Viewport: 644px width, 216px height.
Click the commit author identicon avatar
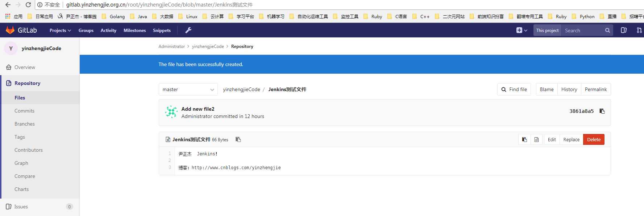[x=171, y=112]
